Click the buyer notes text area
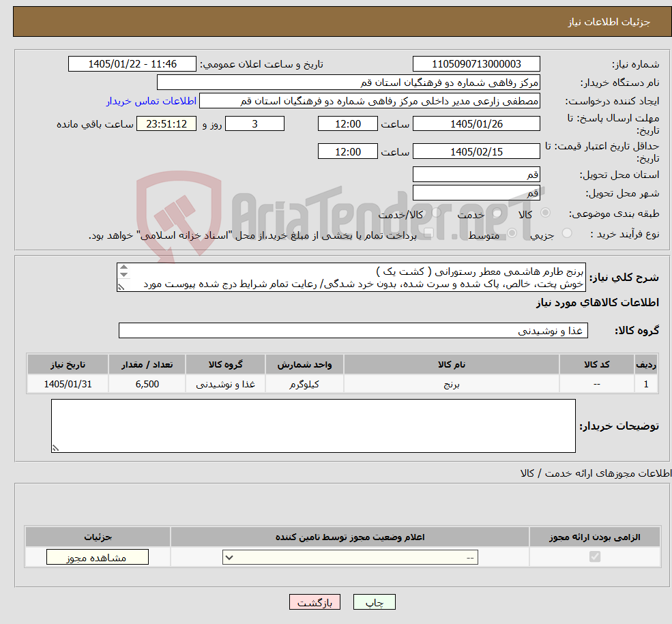Viewport: 672px width, 624px height. click(313, 426)
